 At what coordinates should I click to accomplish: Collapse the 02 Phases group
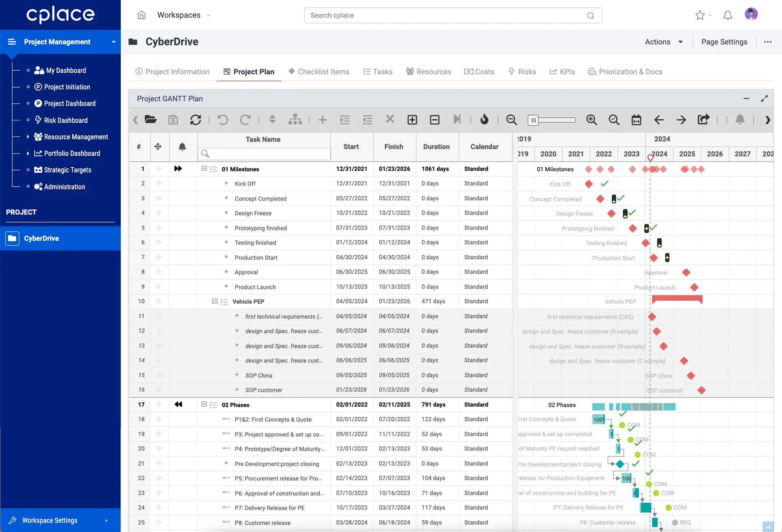[x=204, y=404]
